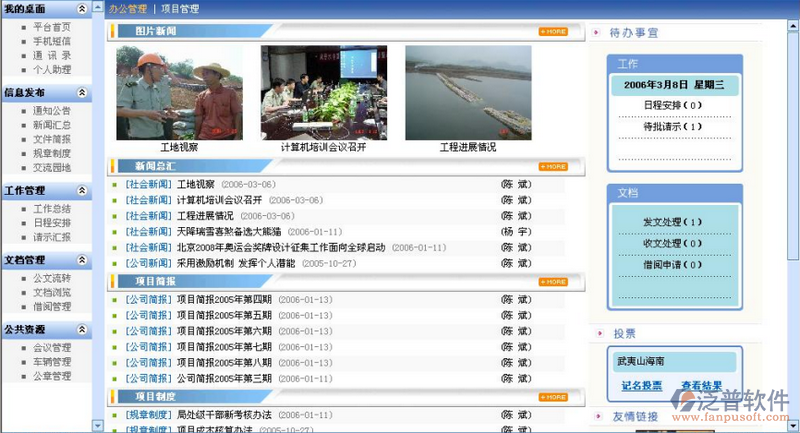
Task: Open 待批请示 item in work panel
Action: click(x=672, y=127)
